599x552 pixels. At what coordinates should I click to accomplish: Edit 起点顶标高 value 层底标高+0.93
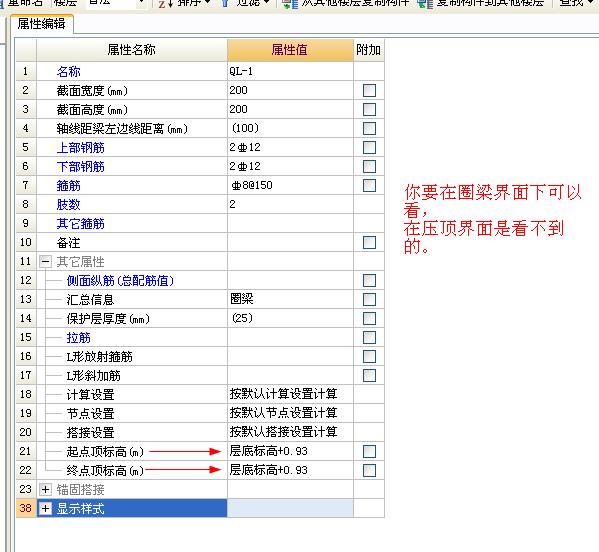tap(290, 451)
